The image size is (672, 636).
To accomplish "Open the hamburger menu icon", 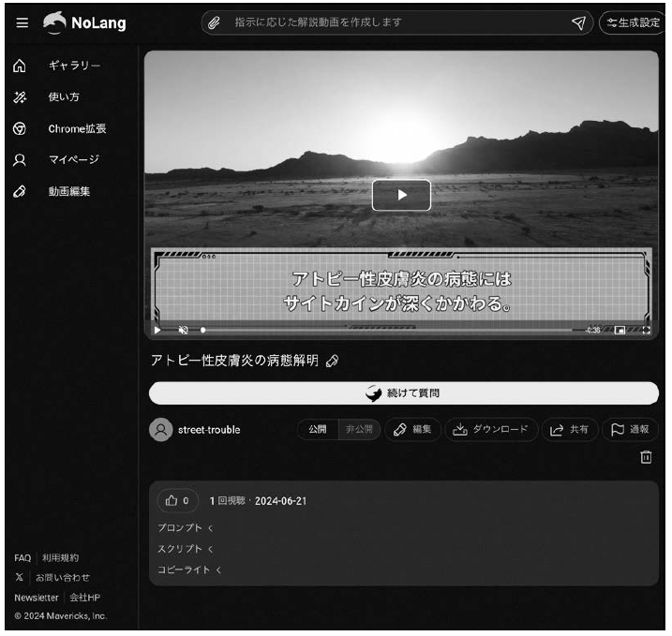I will (x=22, y=23).
